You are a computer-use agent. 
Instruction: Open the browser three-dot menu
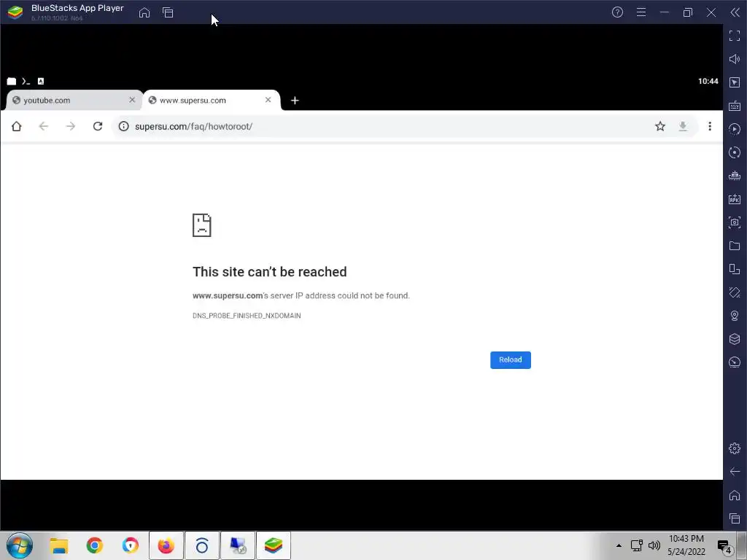(710, 126)
